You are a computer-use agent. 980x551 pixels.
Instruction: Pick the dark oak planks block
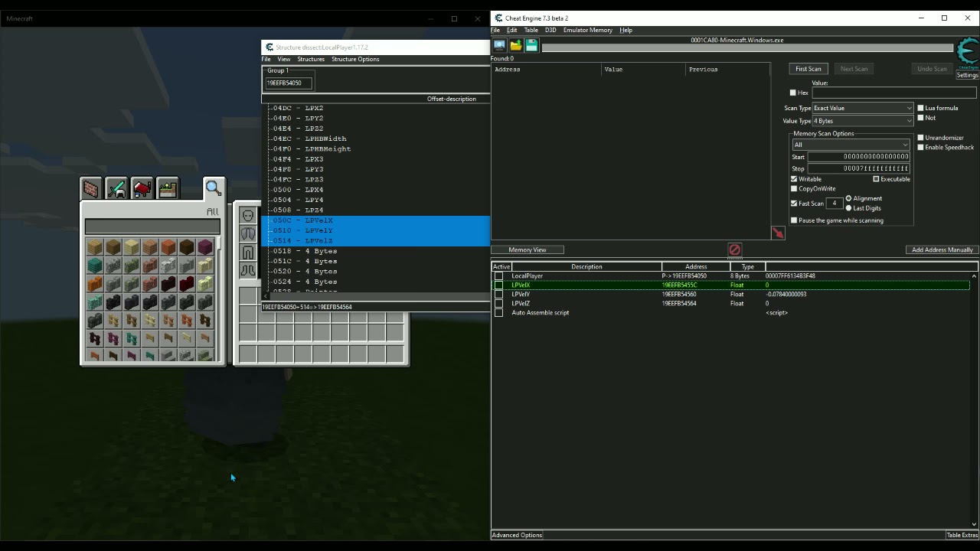(187, 246)
